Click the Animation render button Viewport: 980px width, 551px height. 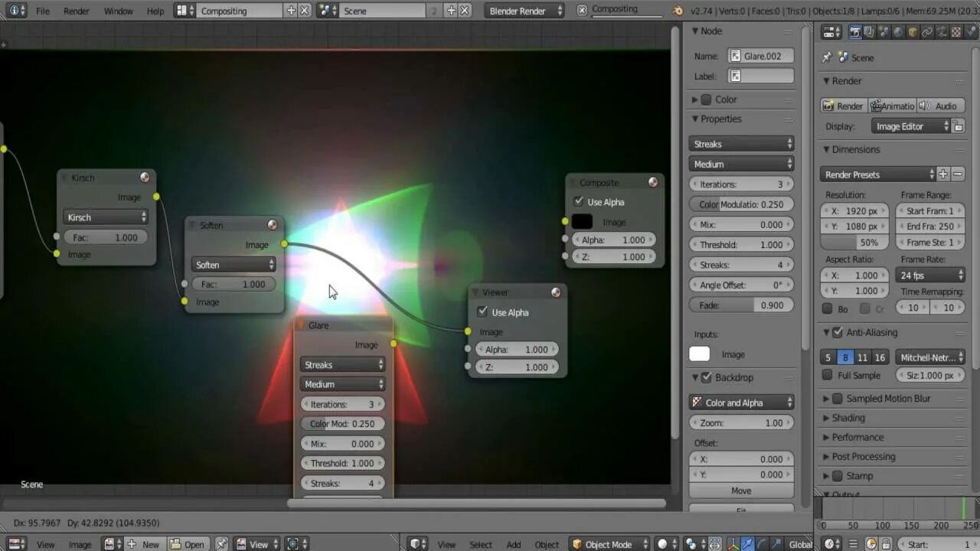click(893, 106)
